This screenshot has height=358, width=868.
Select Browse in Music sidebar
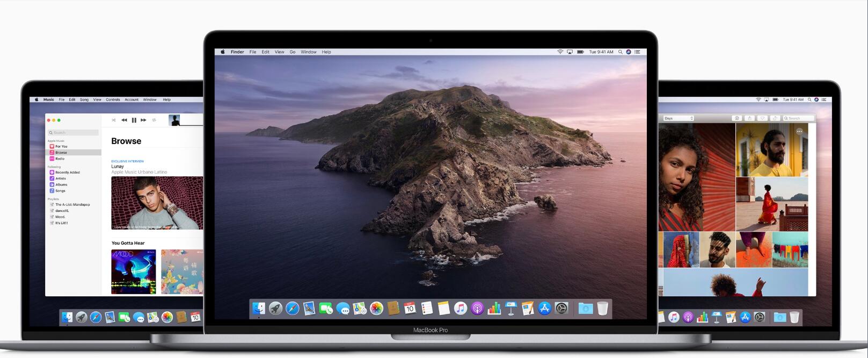74,152
